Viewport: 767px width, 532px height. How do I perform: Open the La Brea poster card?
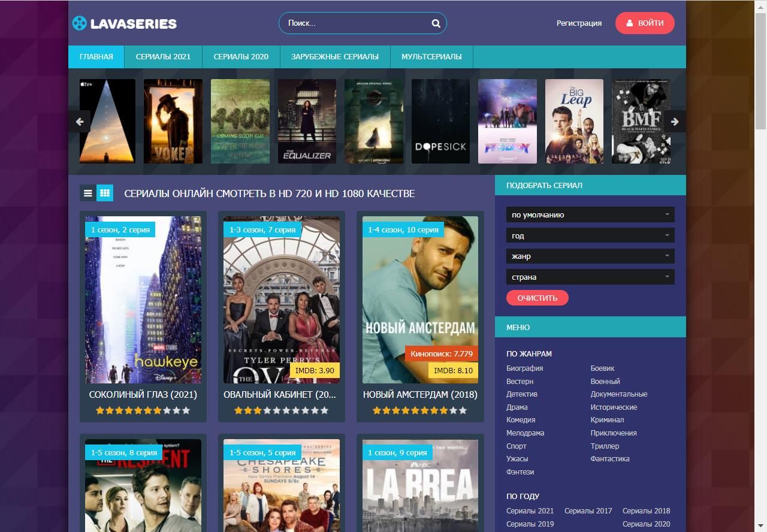[x=420, y=485]
